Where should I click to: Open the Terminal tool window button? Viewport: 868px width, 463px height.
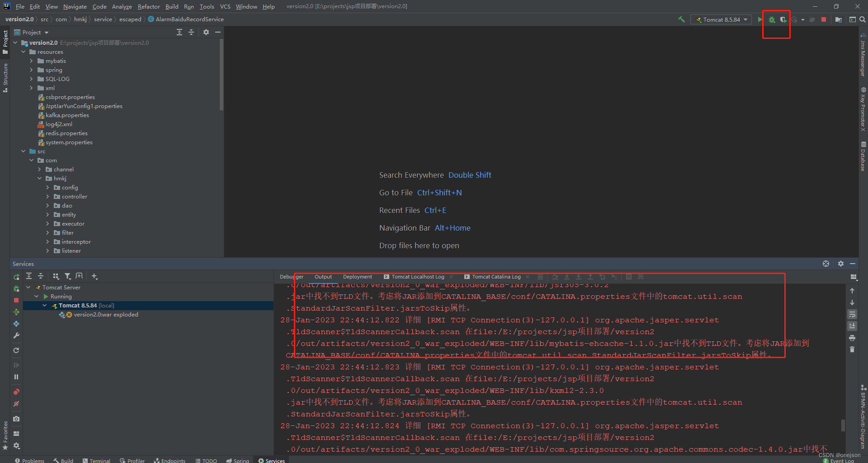click(x=96, y=460)
